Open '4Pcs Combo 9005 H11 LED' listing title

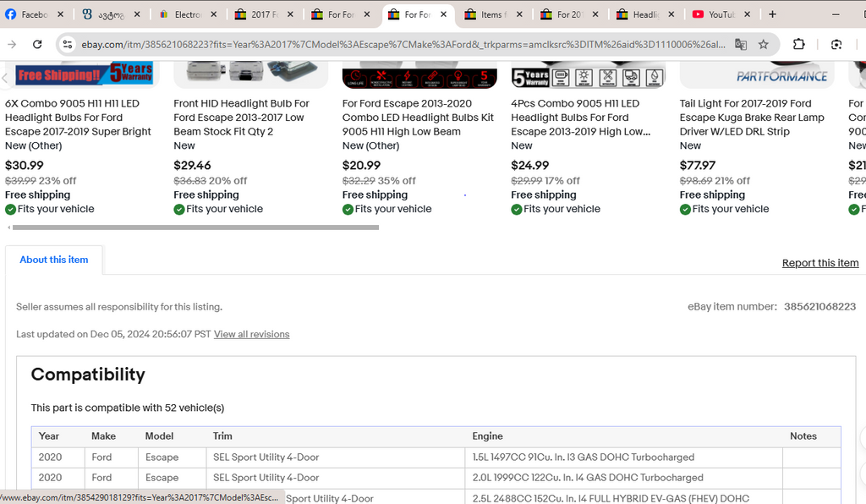pyautogui.click(x=580, y=118)
